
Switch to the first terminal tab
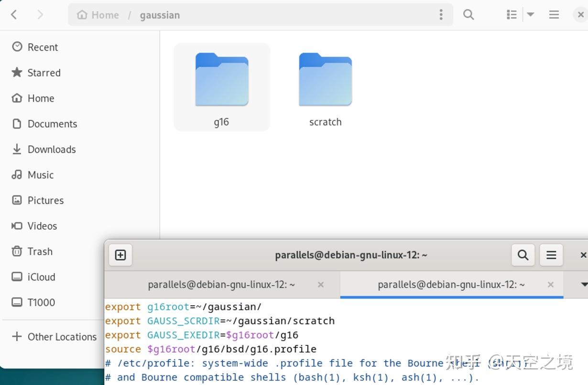(x=222, y=285)
